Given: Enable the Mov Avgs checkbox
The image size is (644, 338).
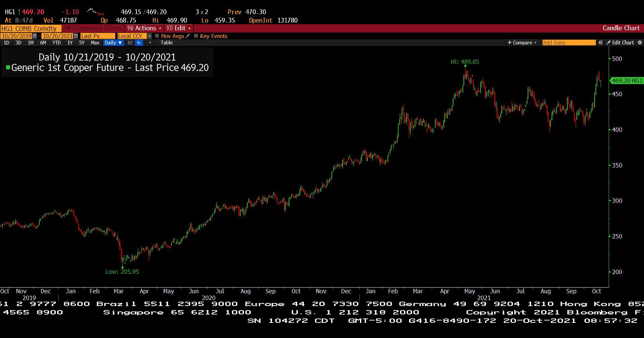Looking at the screenshot, I should tap(157, 36).
